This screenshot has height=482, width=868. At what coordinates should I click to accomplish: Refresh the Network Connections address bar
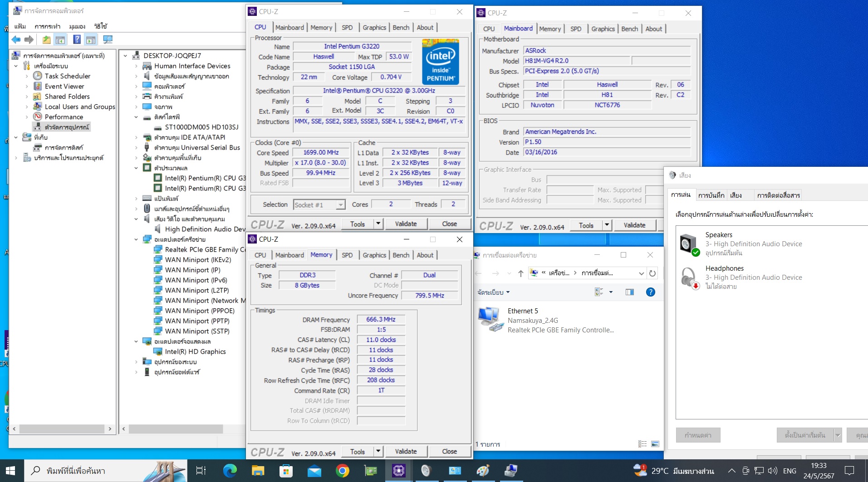point(652,273)
